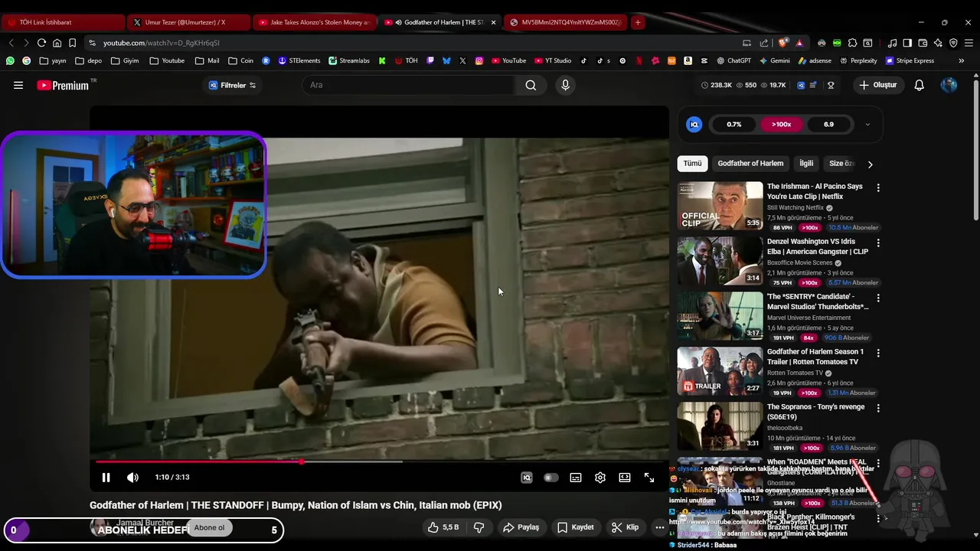Open options for SENTRY Candidate video

[878, 298]
